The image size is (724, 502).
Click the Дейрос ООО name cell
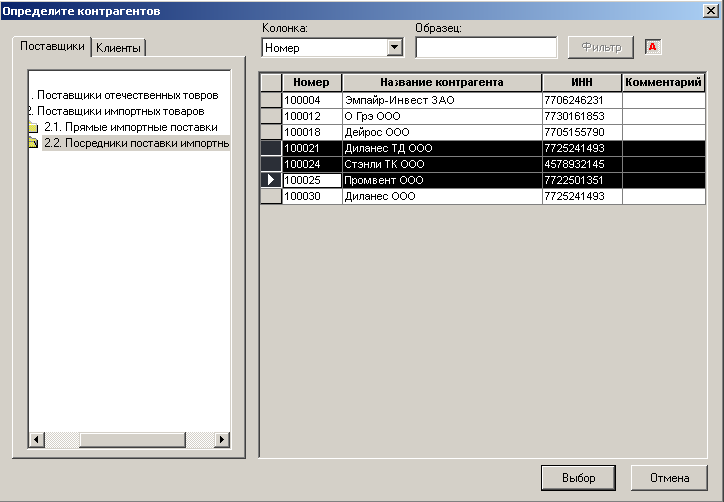(x=442, y=132)
